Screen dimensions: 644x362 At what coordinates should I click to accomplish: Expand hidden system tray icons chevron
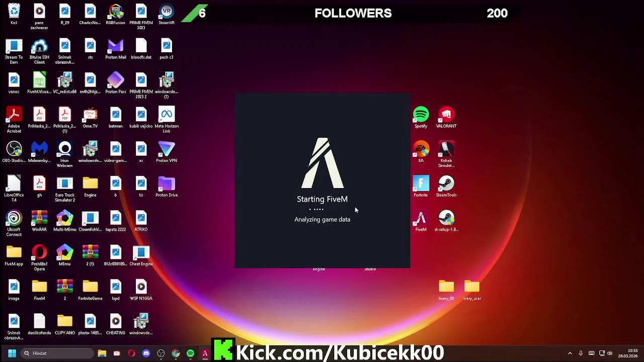pos(570,353)
